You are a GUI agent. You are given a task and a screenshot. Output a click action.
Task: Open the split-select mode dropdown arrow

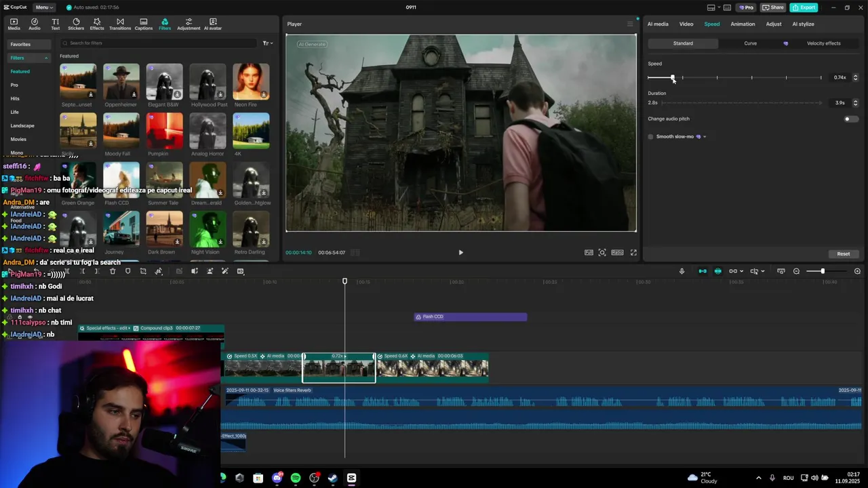click(x=762, y=271)
